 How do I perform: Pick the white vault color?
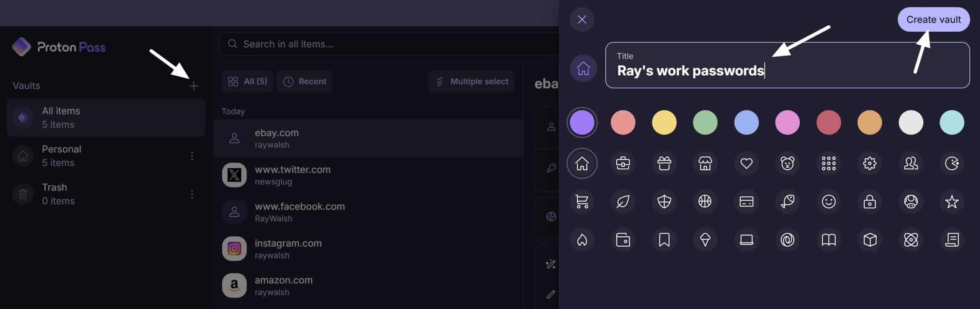click(x=911, y=122)
